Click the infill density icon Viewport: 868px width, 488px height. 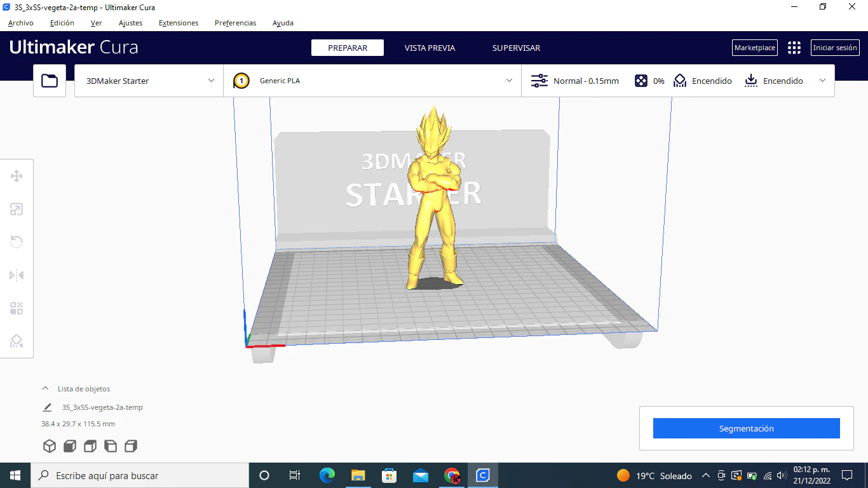click(641, 81)
